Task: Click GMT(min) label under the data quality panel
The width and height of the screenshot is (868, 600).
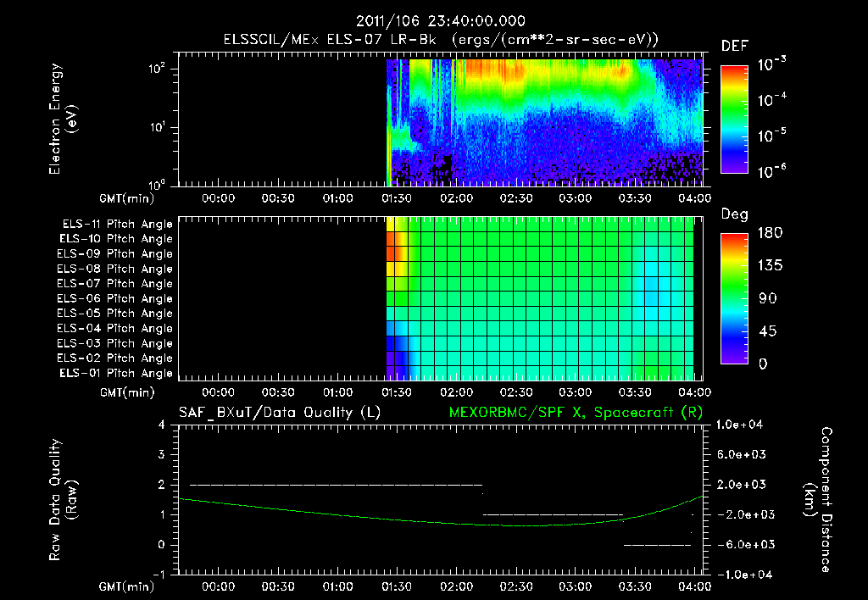Action: click(x=127, y=586)
